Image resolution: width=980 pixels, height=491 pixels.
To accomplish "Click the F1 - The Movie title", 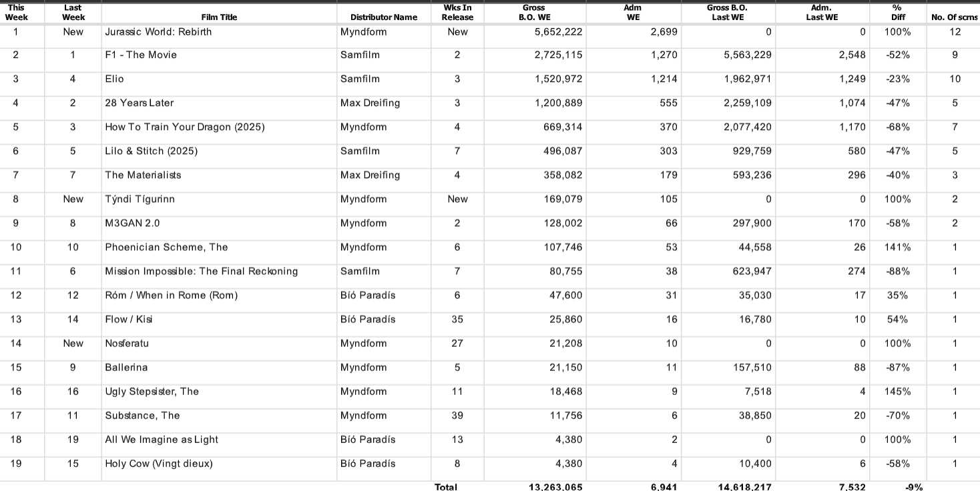I will click(x=141, y=55).
